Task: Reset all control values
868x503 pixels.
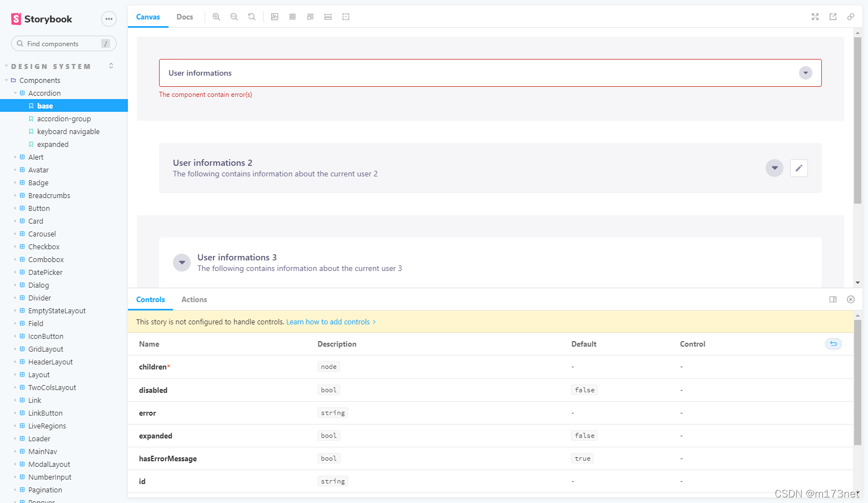Action: click(x=833, y=344)
